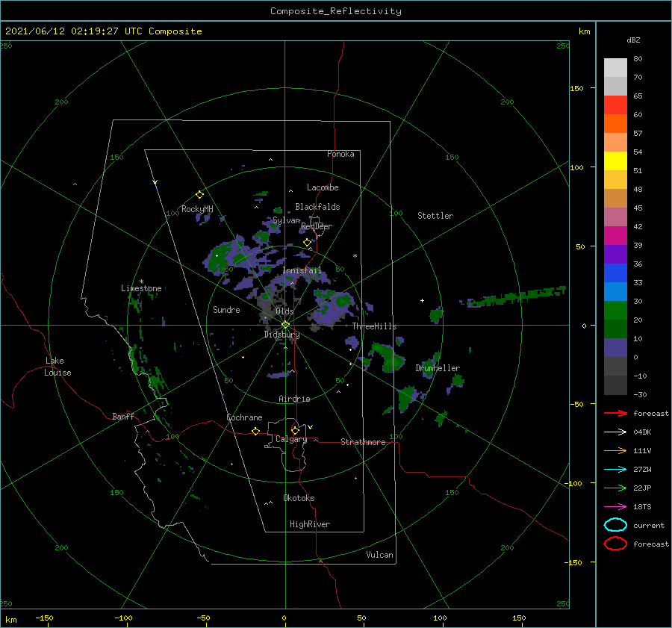Click the yellow diamond marker below RedDeer
Screen dimensions: 672x628
pos(307,243)
